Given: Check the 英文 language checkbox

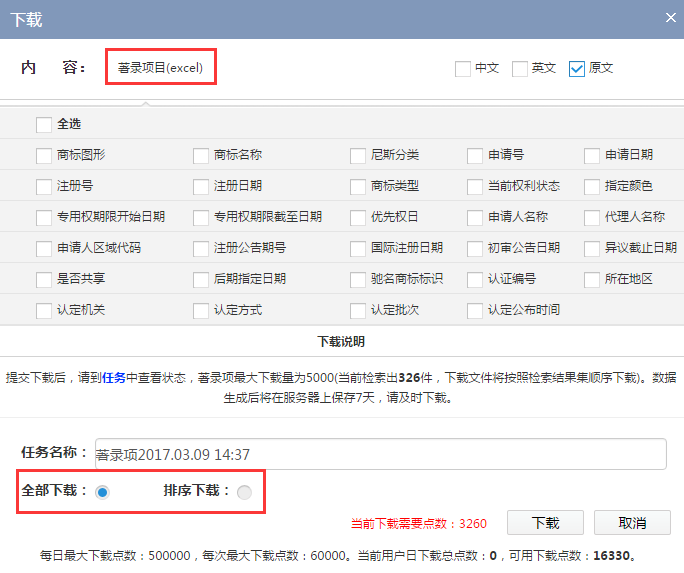Looking at the screenshot, I should [x=520, y=69].
